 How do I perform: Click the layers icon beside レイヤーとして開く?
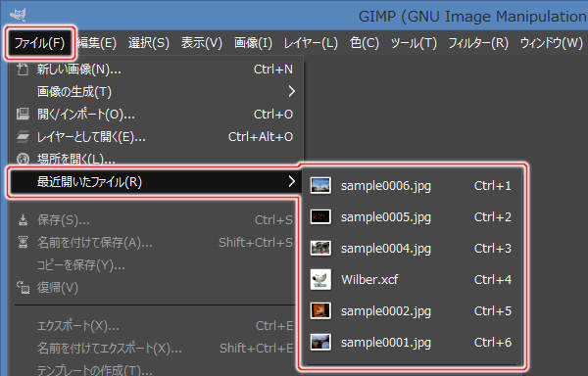[23, 137]
